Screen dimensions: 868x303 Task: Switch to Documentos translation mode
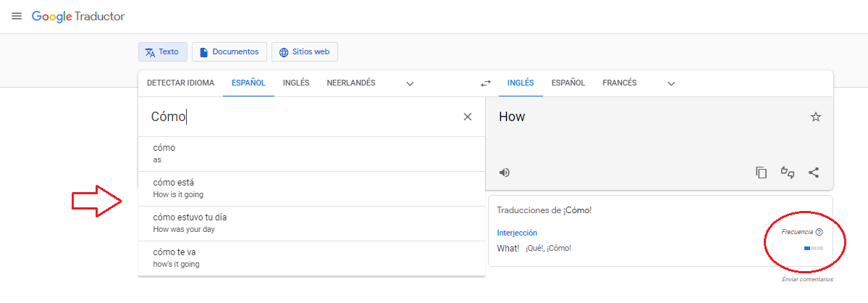click(229, 52)
